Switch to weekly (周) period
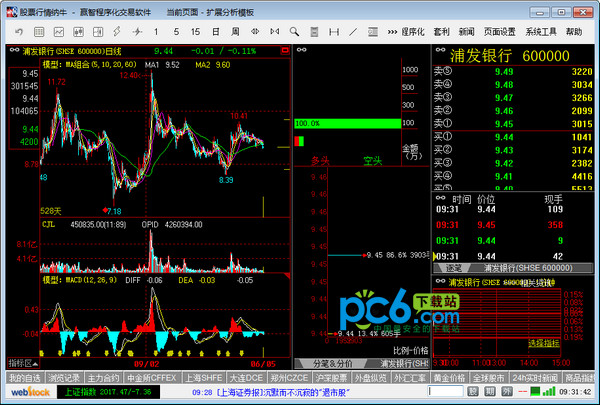This screenshot has width=600, height=405. pos(235,32)
